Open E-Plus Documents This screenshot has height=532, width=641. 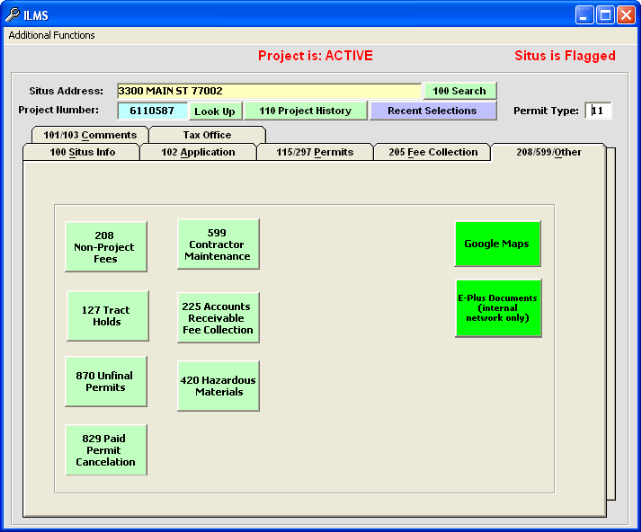pos(497,308)
